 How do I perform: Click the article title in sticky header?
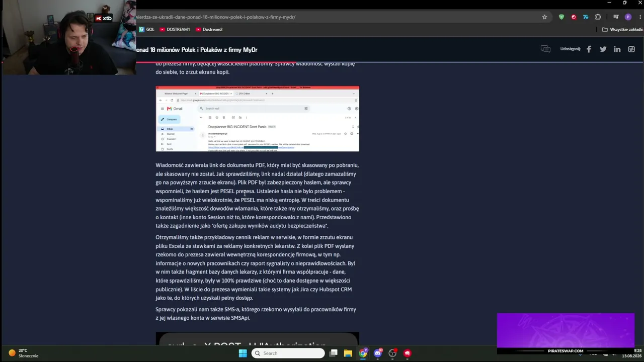(197, 50)
